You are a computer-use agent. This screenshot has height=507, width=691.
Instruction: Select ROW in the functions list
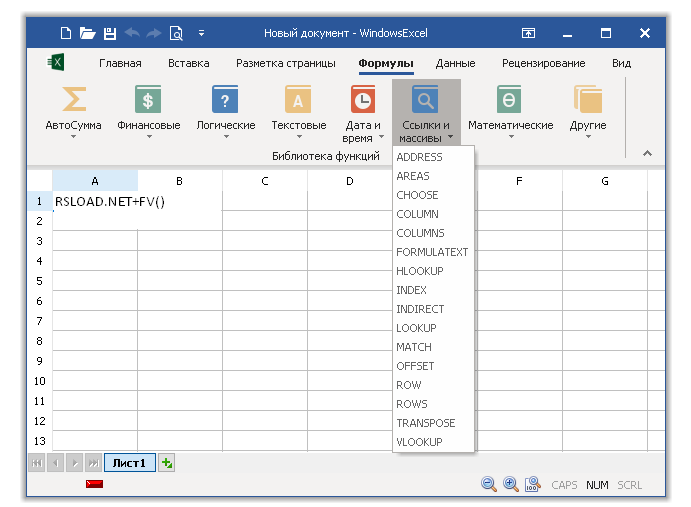433,385
